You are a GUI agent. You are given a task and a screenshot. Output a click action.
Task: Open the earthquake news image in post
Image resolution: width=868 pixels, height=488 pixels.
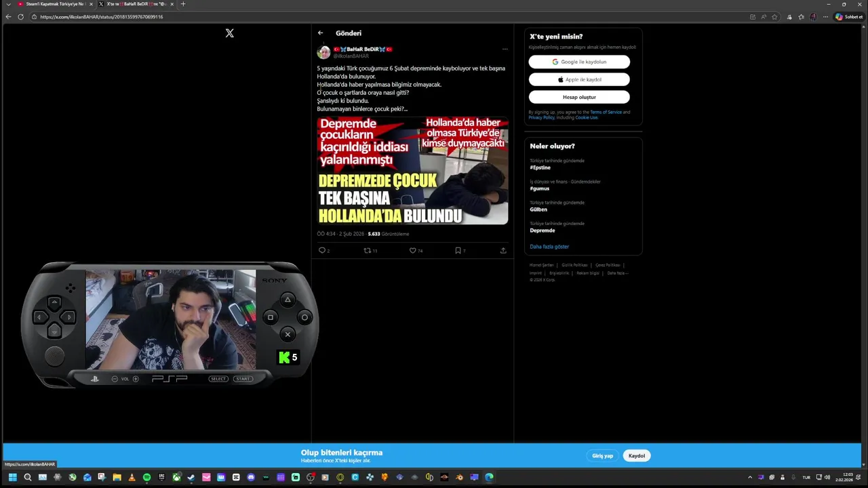click(x=412, y=171)
